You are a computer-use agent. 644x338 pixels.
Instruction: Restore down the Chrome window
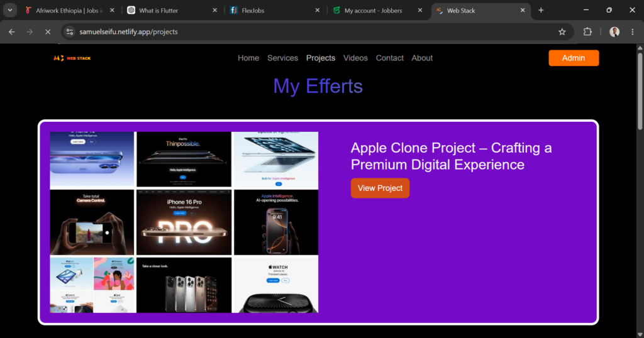point(609,10)
